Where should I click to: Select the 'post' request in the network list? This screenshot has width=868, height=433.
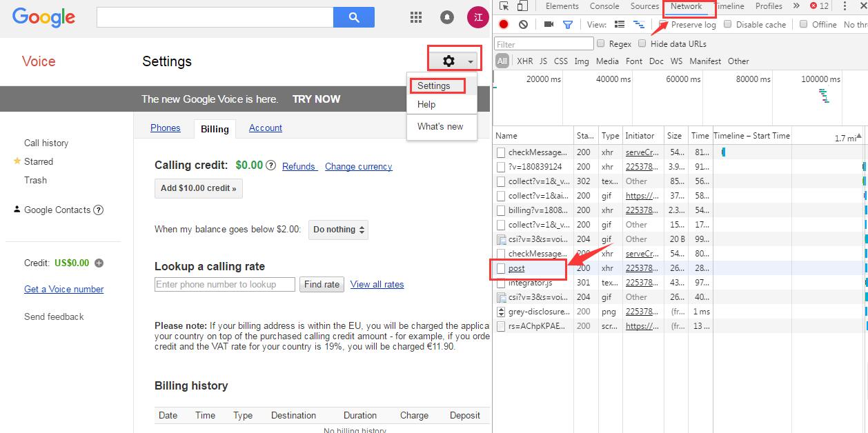point(516,268)
